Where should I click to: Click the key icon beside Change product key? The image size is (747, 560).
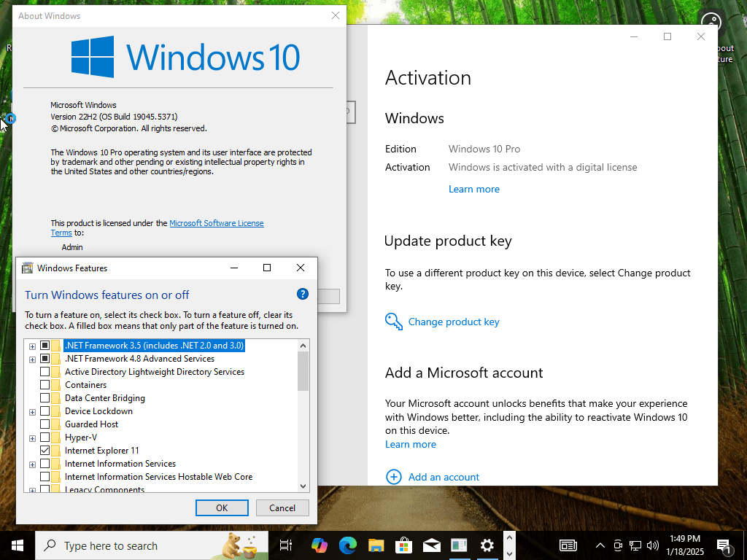pos(394,322)
